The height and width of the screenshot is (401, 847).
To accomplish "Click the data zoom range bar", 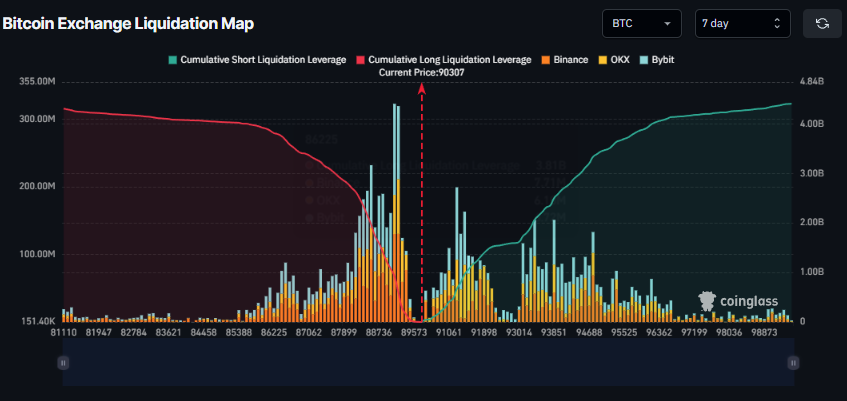I will [428, 362].
